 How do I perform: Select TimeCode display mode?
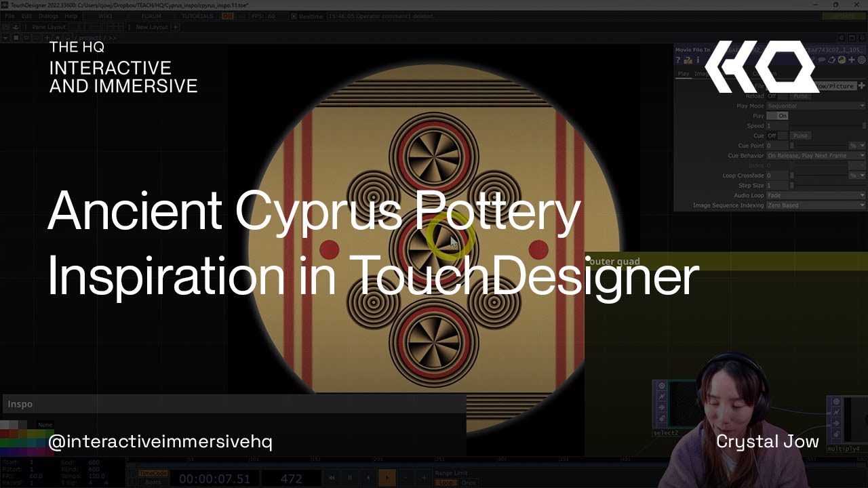[x=153, y=473]
